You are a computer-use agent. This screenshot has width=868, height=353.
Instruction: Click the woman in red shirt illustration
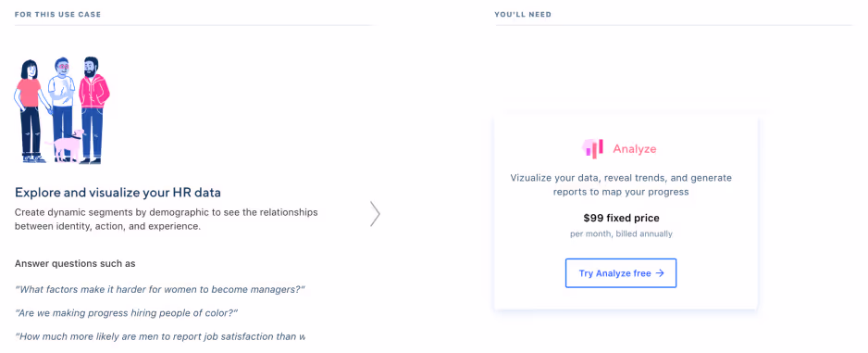point(31,111)
